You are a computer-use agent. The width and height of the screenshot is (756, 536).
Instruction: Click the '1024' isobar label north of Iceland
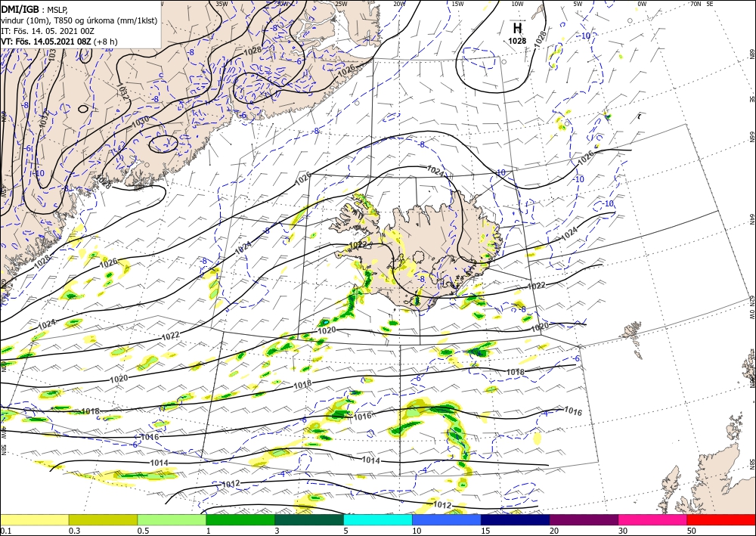click(436, 169)
